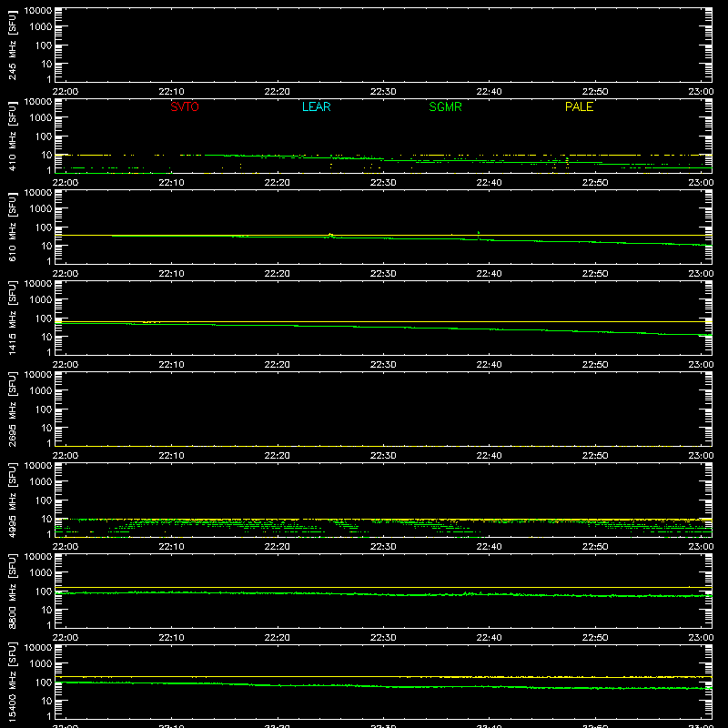Click 22:20 under the 610 MHz panel
728x728 pixels.
coord(278,274)
